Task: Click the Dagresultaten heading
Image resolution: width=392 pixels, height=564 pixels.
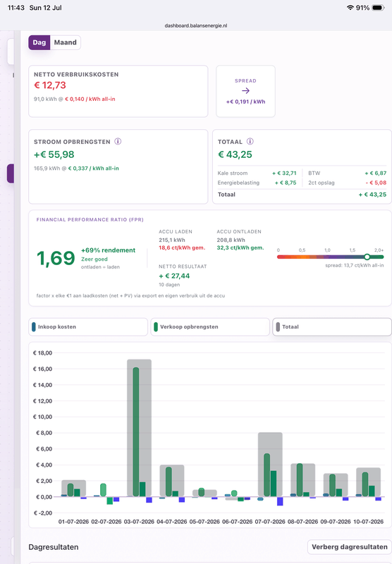Action: pyautogui.click(x=53, y=547)
